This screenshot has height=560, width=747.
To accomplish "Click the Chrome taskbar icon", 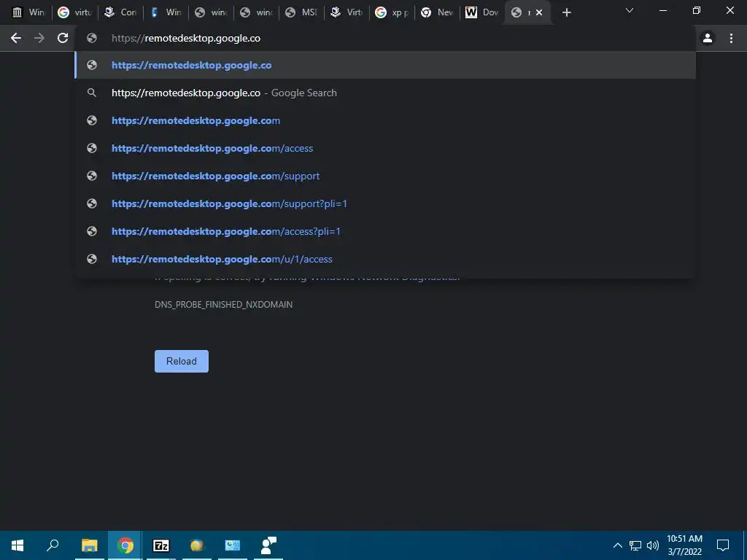I will (x=125, y=545).
